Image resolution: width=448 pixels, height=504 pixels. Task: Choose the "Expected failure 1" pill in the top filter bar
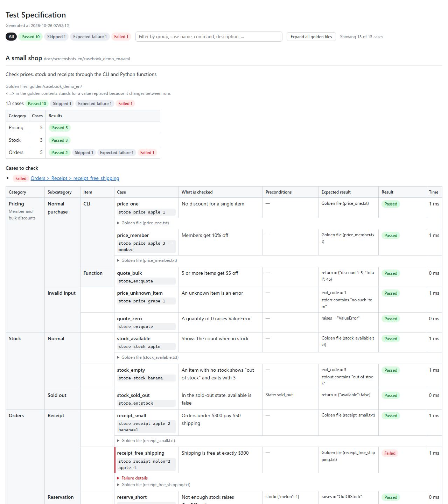coord(90,37)
